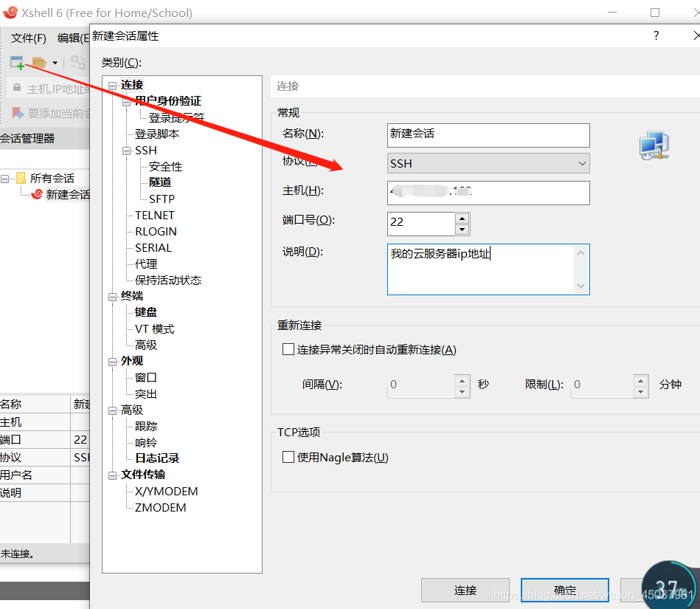The height and width of the screenshot is (609, 700).
Task: Click 协议 row in properties table
Action: [45, 458]
